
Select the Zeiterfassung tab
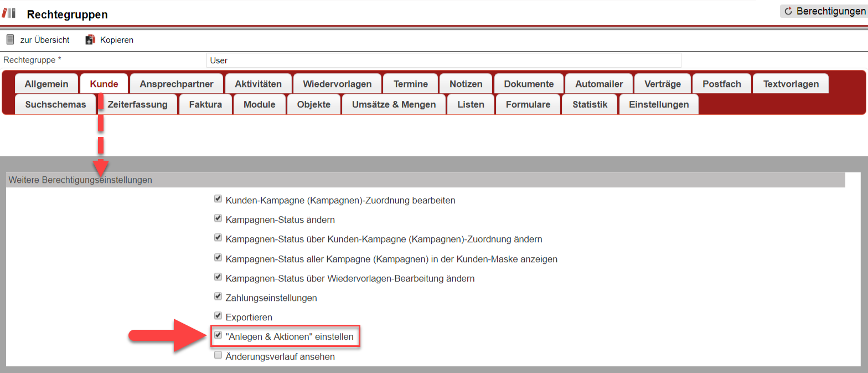coord(137,104)
